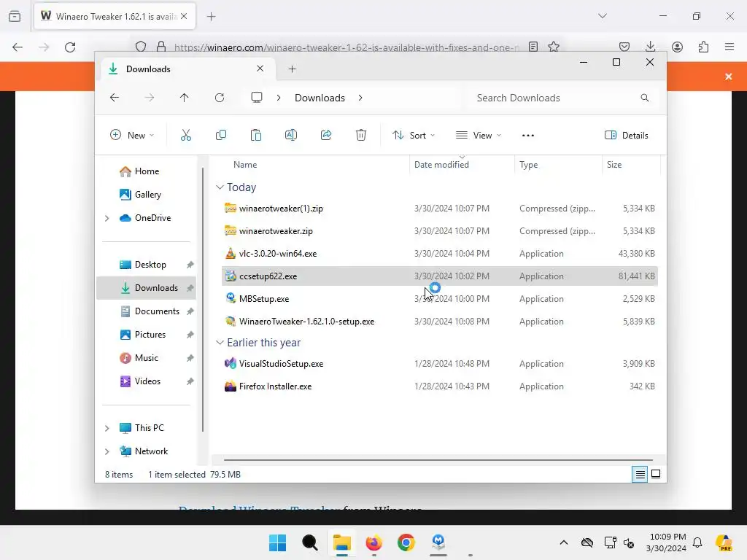Sort by Date modified column header

441,165
